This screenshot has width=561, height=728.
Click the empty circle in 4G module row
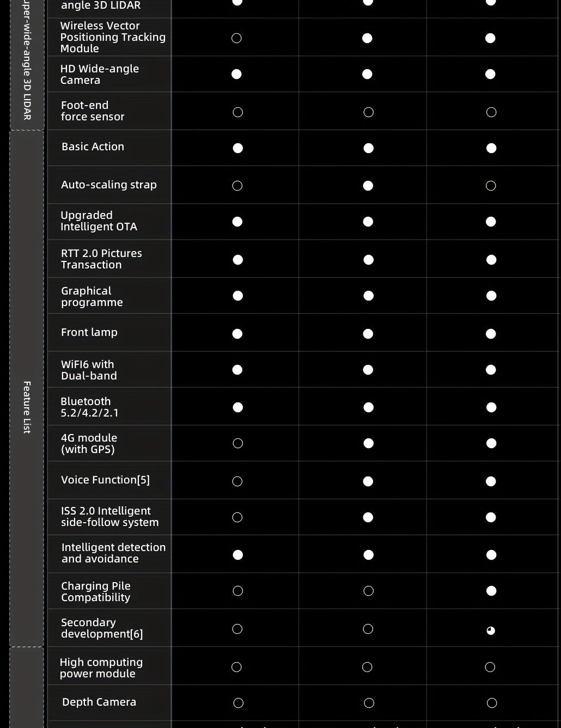click(237, 443)
